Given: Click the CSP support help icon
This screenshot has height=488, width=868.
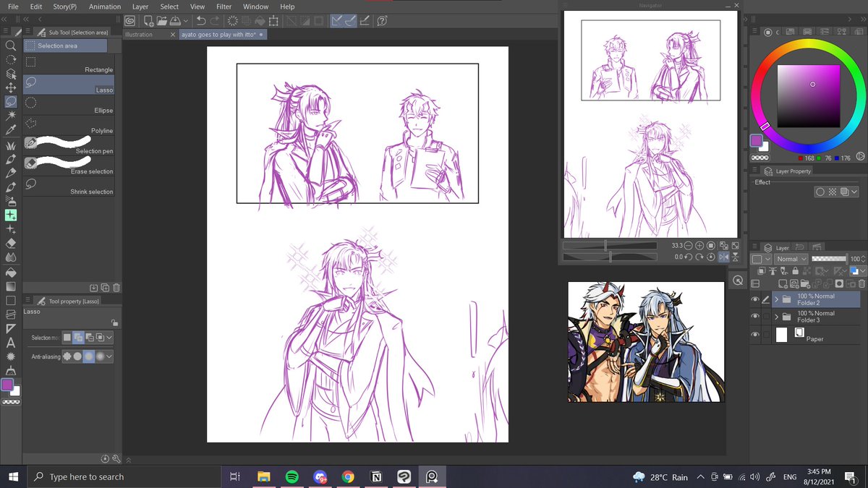Looking at the screenshot, I should pyautogui.click(x=380, y=21).
